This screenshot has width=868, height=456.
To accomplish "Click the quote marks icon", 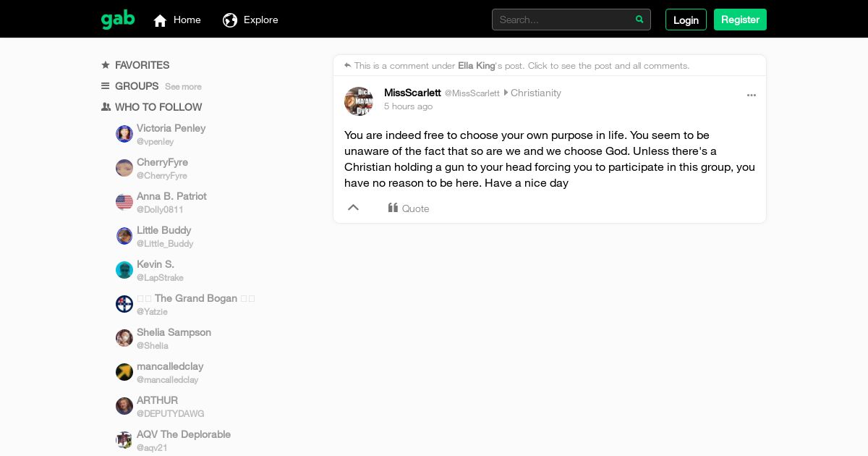I will [x=393, y=208].
